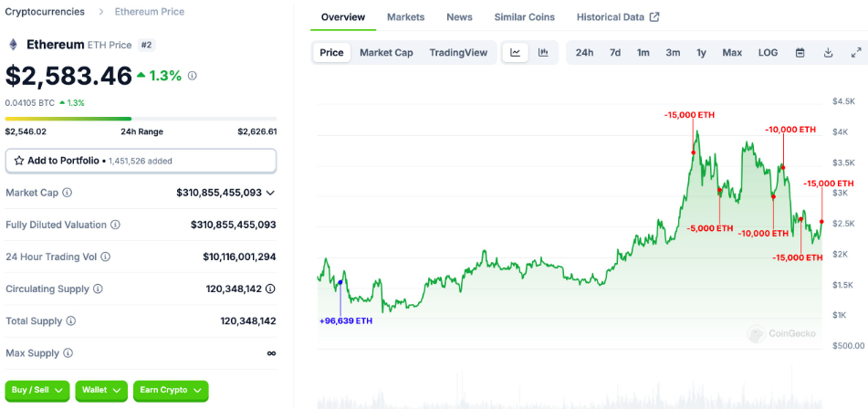
Task: Click the $2,626.61 range high value
Action: (x=257, y=131)
